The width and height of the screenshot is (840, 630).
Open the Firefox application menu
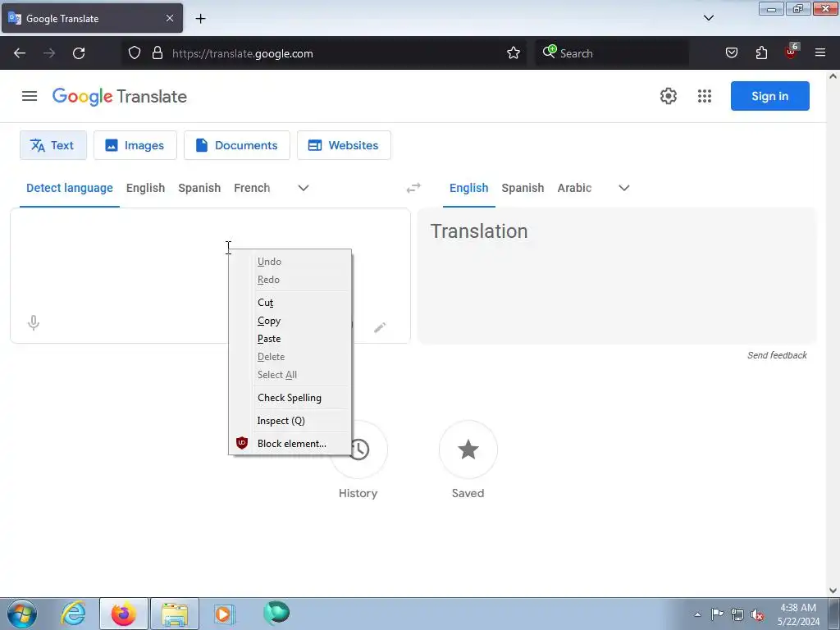[x=819, y=53]
